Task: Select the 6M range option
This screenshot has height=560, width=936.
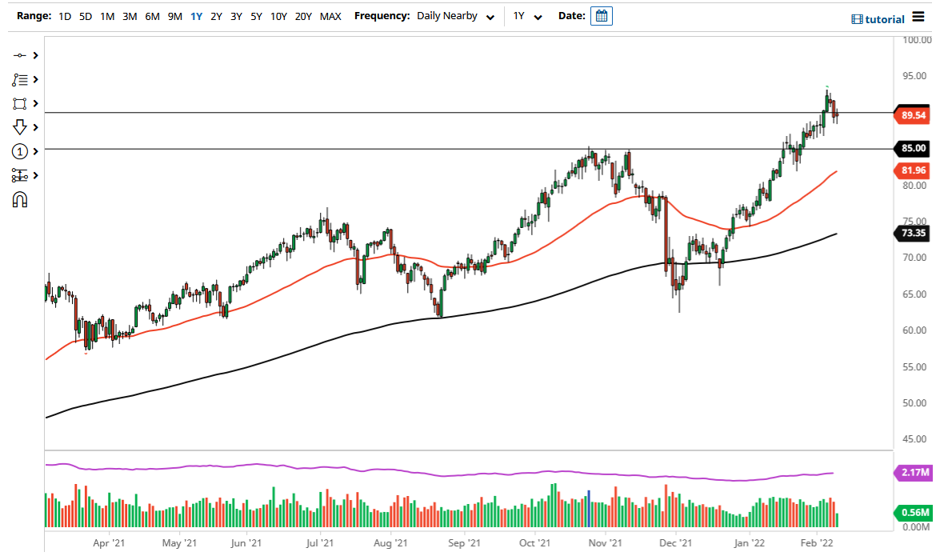Action: click(x=152, y=15)
